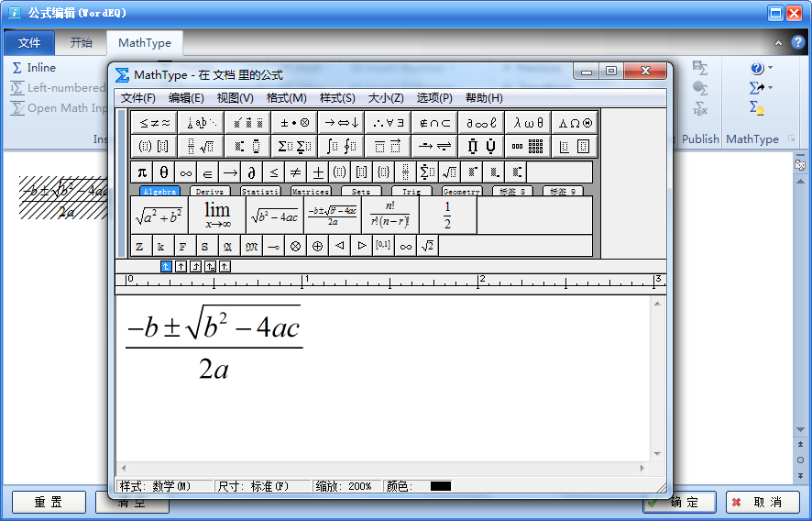Switch to the Sets tab
Viewport: 812px width, 521px height.
pos(361,192)
